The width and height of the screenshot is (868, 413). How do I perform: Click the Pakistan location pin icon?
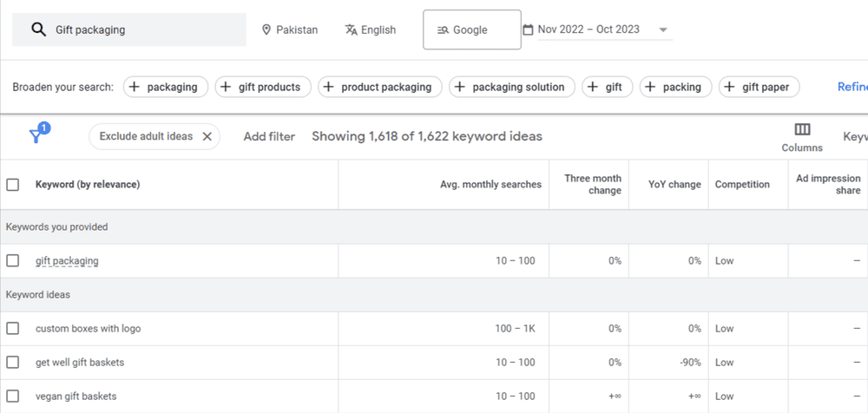click(266, 29)
